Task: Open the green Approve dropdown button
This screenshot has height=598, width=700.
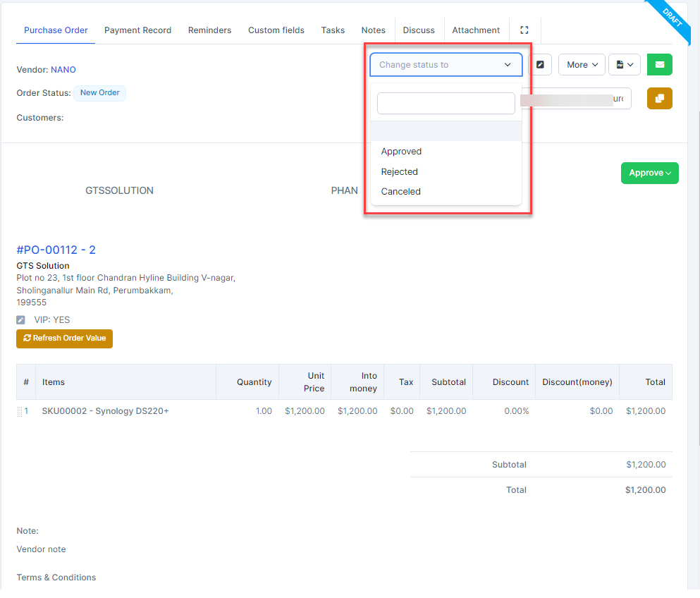Action: click(649, 173)
